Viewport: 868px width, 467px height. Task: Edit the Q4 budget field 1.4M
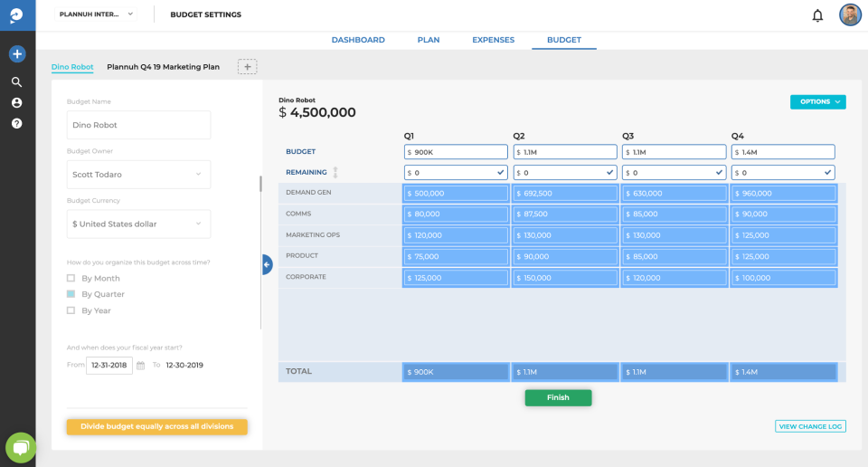click(783, 152)
